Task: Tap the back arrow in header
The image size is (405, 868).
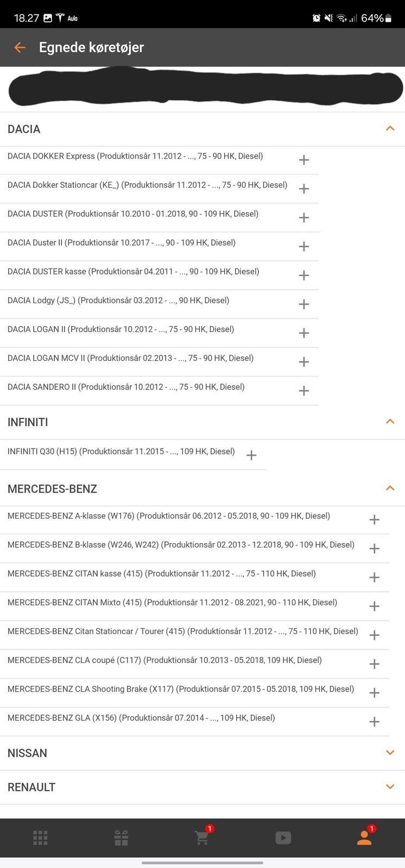Action: click(x=20, y=48)
